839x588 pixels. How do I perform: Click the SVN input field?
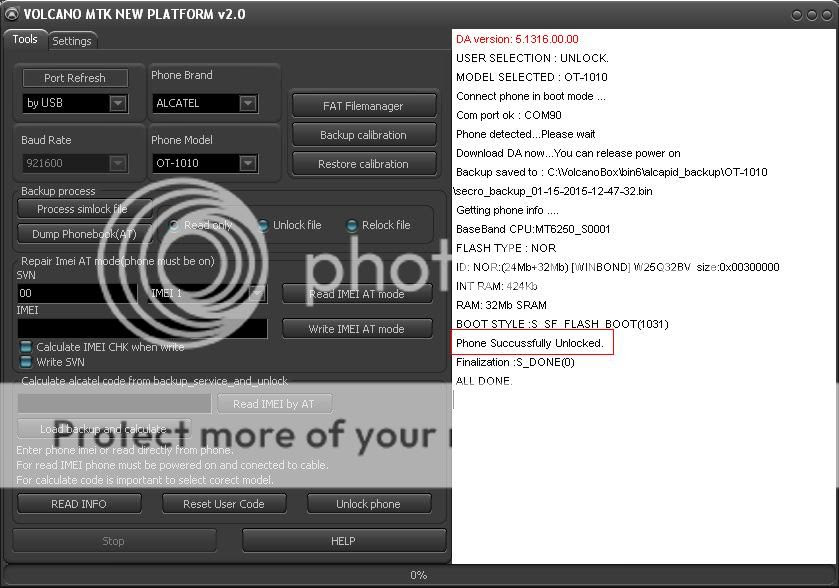(x=77, y=293)
